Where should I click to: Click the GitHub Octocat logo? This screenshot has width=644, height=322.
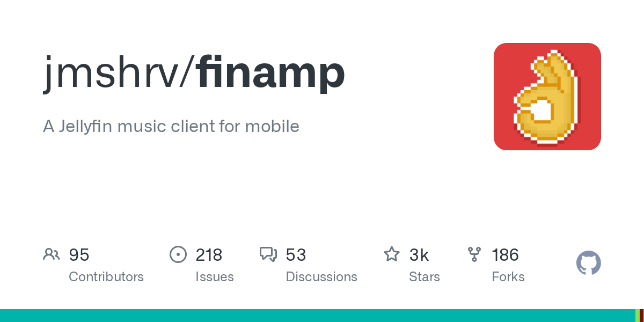[588, 263]
